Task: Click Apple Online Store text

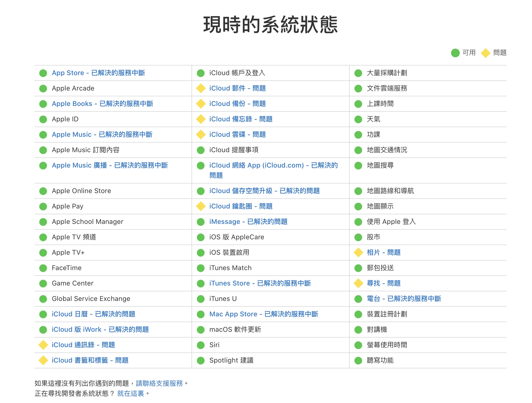Action: click(81, 191)
